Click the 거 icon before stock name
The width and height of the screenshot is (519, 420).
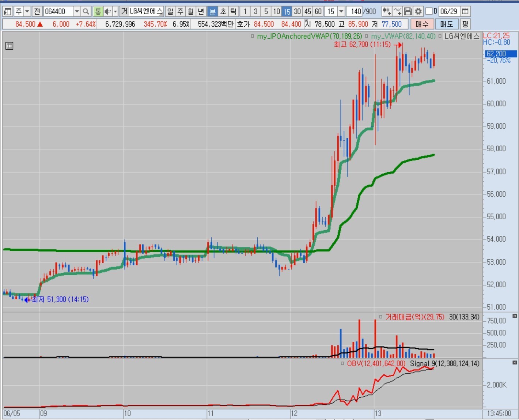[124, 12]
